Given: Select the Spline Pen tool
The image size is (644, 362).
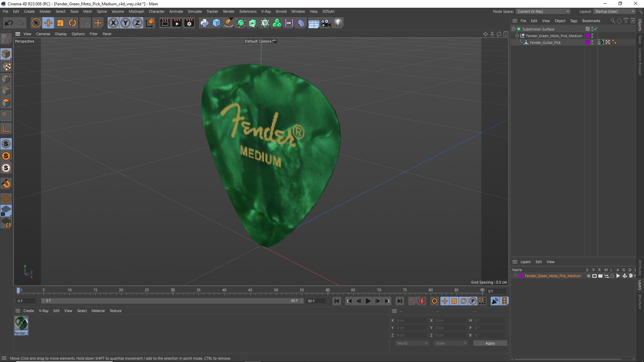Looking at the screenshot, I should [229, 23].
